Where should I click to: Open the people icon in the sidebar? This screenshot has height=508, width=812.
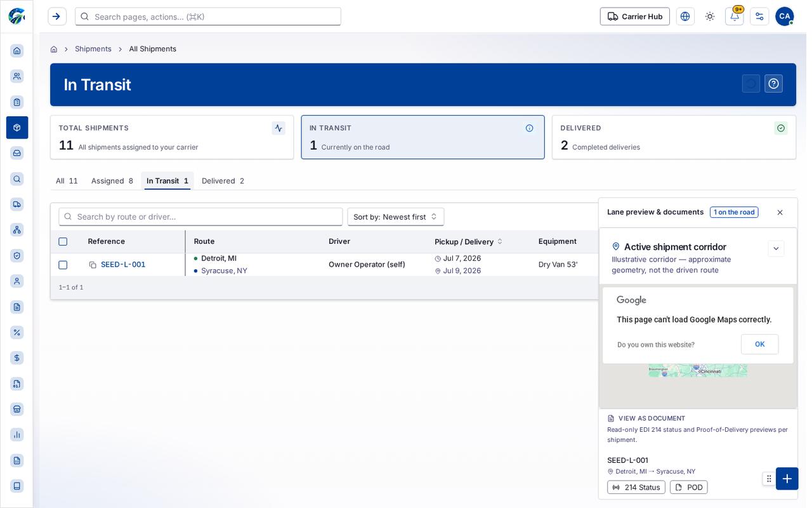point(17,76)
